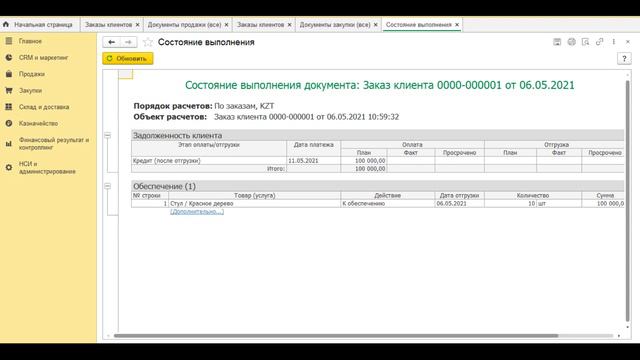The width and height of the screenshot is (640, 360).
Task: Navigate back with left arrow
Action: click(x=111, y=42)
